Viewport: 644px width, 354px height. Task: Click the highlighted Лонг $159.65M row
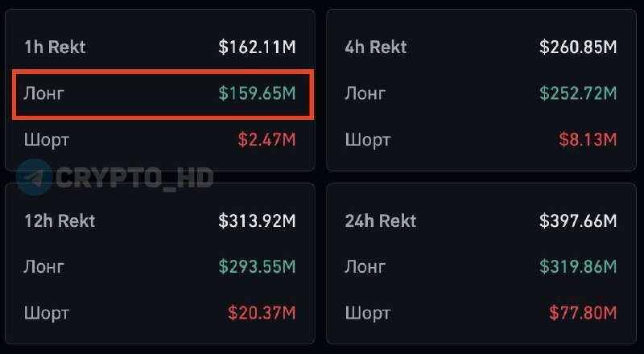[x=163, y=94]
